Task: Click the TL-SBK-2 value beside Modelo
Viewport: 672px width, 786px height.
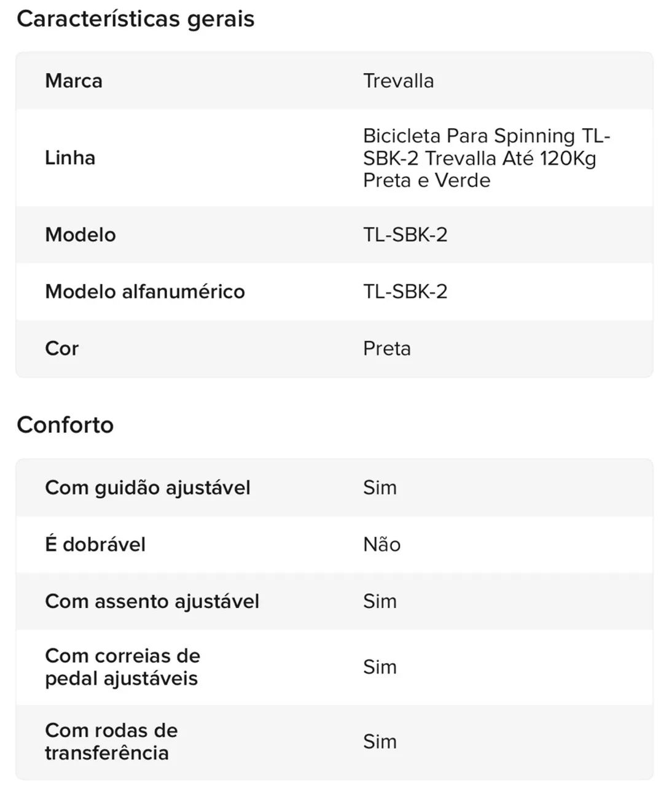Action: (x=405, y=235)
